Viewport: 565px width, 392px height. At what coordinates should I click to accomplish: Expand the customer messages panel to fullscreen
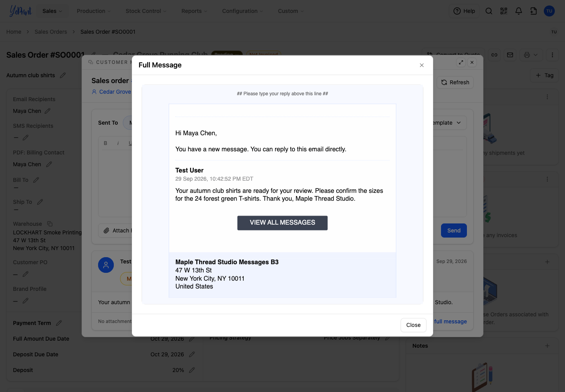click(x=461, y=62)
